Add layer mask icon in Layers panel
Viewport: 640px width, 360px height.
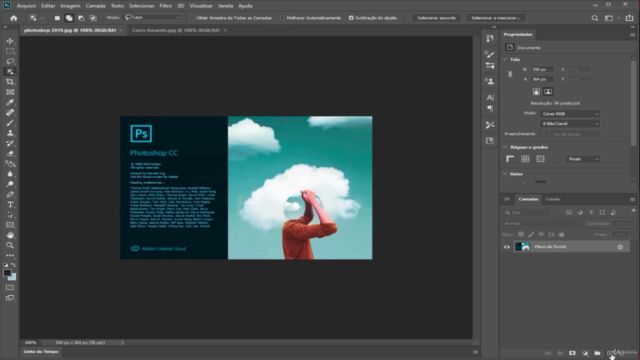(572, 353)
